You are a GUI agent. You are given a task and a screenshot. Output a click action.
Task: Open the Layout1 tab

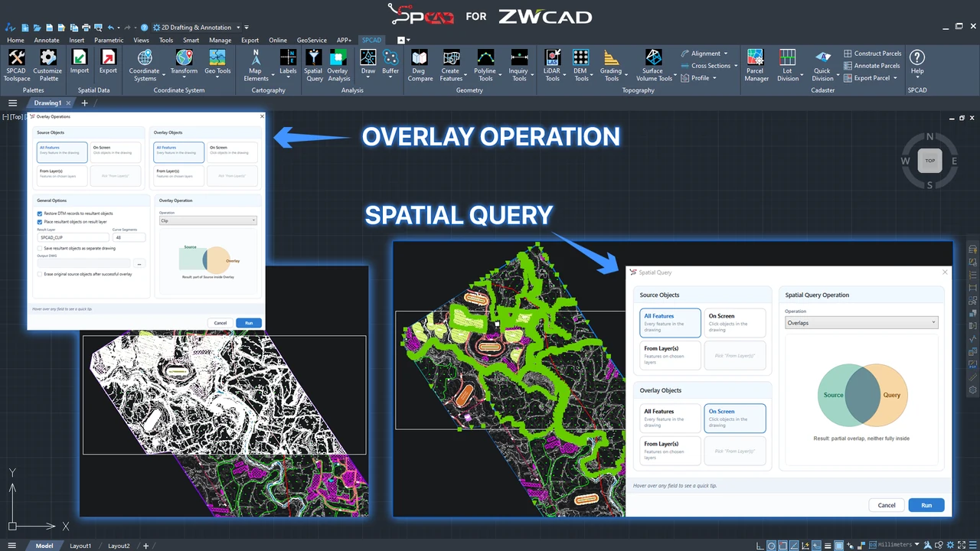(x=80, y=546)
